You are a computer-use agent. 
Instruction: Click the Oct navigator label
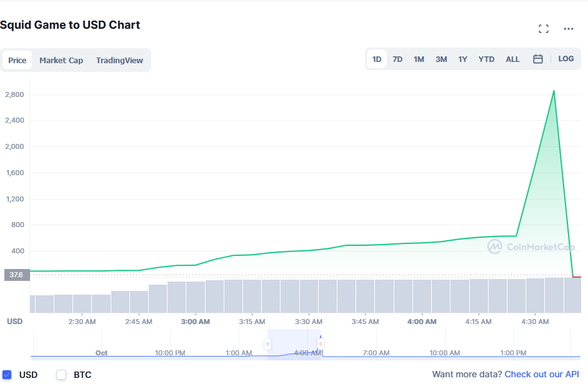pos(101,353)
